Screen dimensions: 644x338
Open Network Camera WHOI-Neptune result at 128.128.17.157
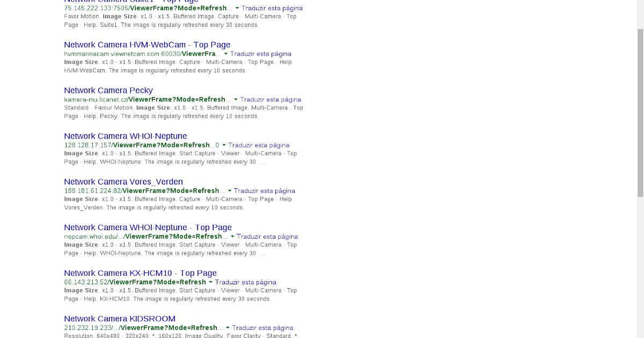[126, 136]
